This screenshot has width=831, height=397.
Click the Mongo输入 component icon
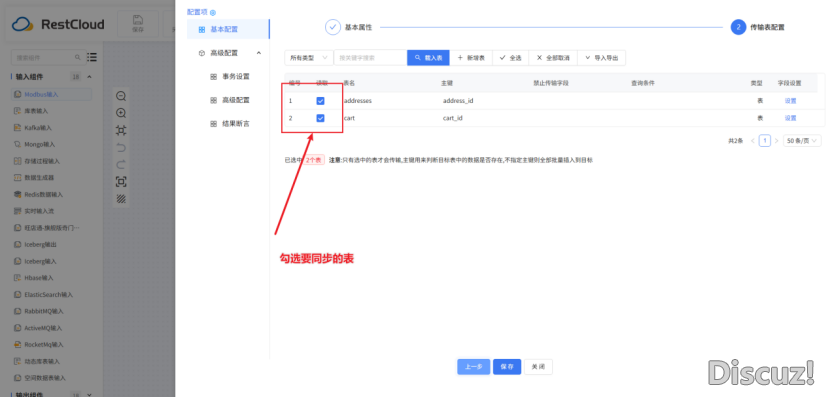17,144
